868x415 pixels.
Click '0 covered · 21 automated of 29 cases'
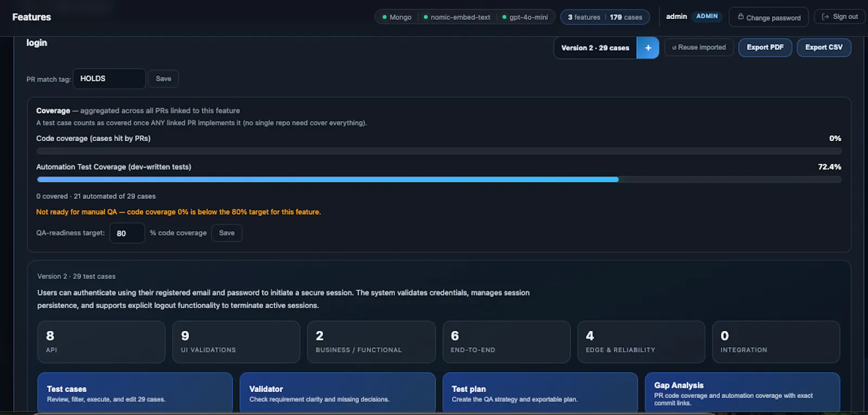[x=96, y=196]
